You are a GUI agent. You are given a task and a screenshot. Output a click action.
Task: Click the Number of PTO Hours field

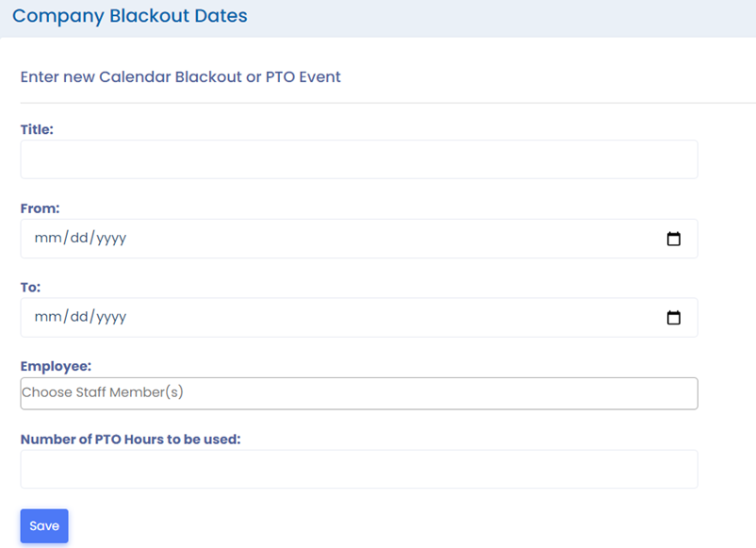pyautogui.click(x=359, y=470)
